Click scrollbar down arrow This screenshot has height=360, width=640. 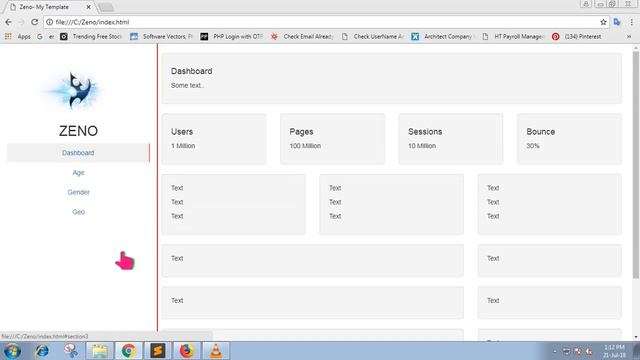[x=636, y=337]
